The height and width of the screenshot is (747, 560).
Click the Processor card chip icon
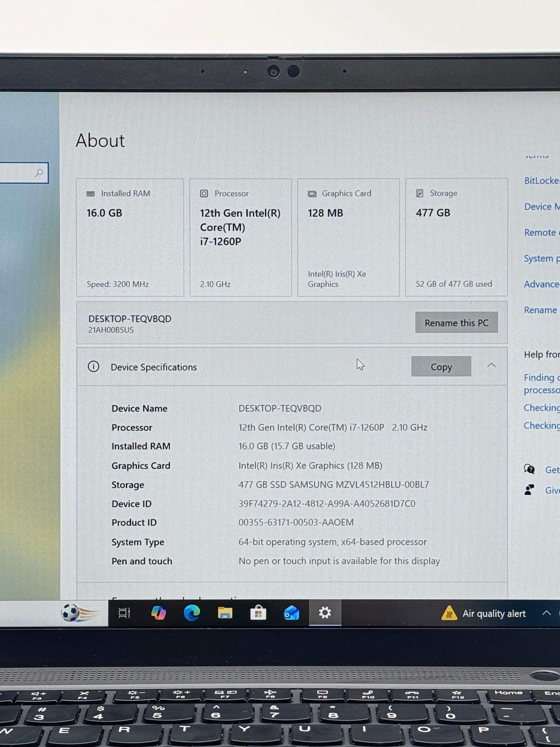[204, 193]
